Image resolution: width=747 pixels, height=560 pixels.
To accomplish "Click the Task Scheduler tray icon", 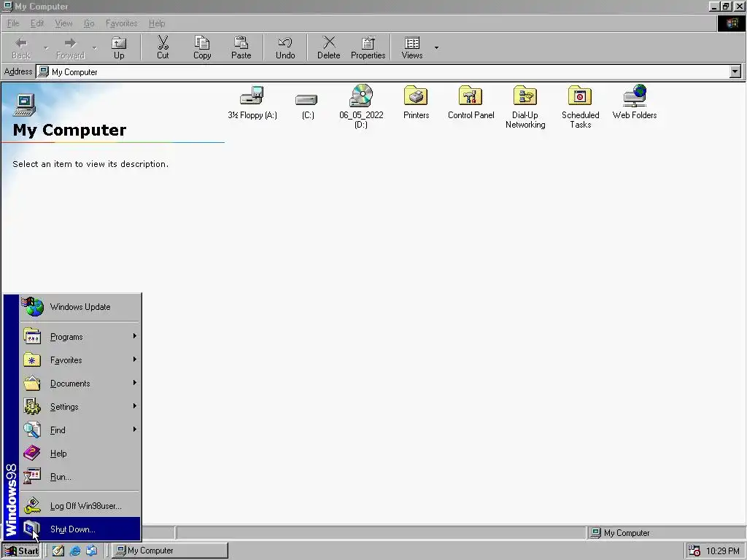I will pyautogui.click(x=694, y=551).
